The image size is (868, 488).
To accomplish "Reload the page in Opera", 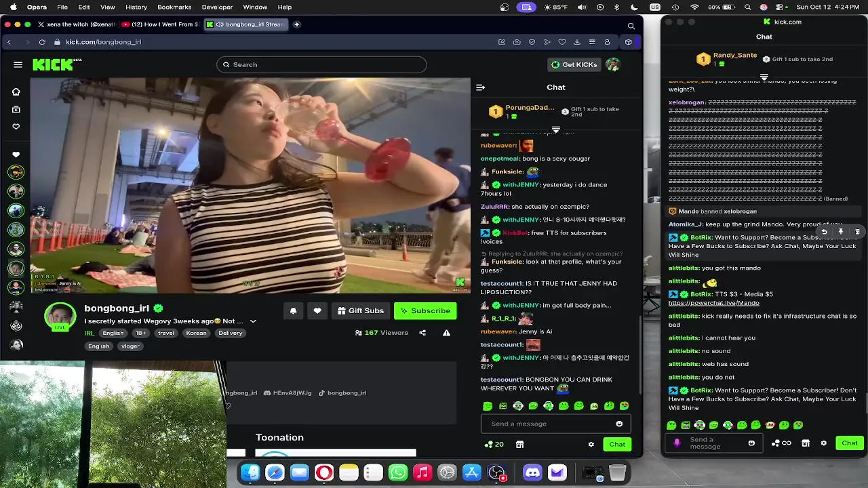I will coord(42,42).
